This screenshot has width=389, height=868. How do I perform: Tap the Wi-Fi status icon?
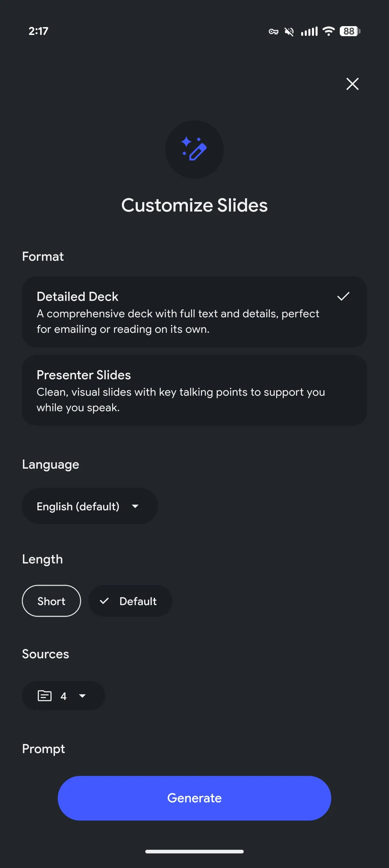[329, 31]
